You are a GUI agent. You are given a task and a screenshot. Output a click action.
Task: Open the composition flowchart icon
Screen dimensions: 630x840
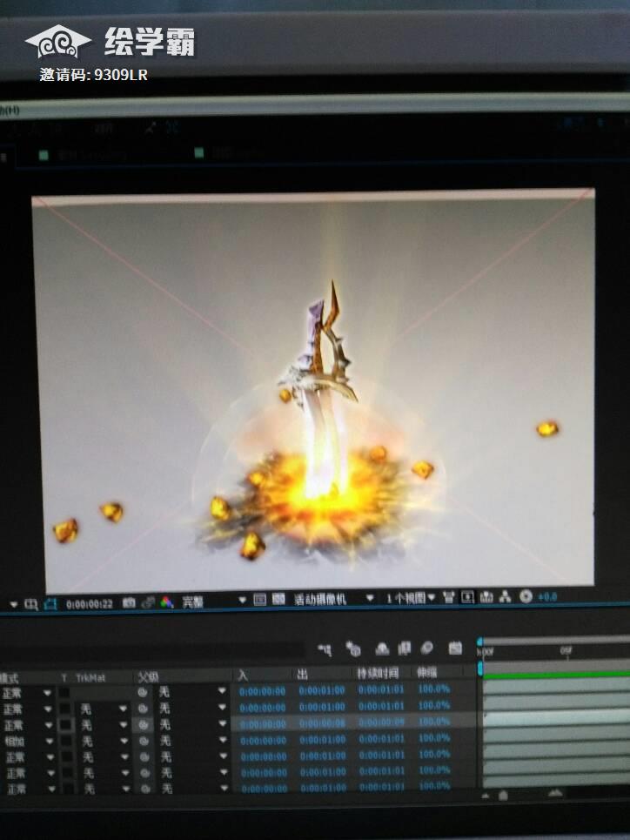(x=506, y=596)
